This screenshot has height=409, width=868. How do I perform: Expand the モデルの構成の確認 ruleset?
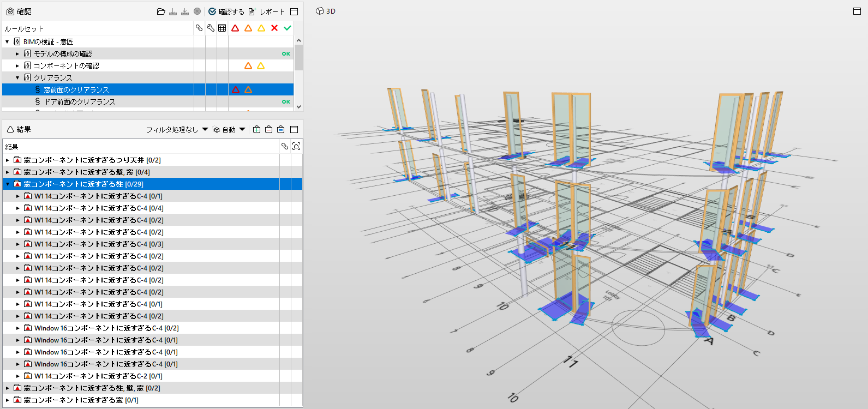pyautogui.click(x=17, y=53)
